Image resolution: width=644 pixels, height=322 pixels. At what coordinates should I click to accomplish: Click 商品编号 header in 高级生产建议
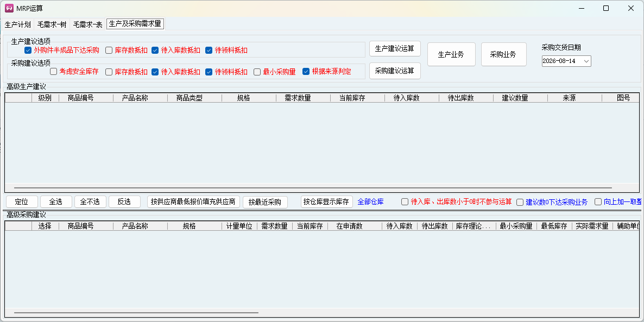click(x=86, y=98)
